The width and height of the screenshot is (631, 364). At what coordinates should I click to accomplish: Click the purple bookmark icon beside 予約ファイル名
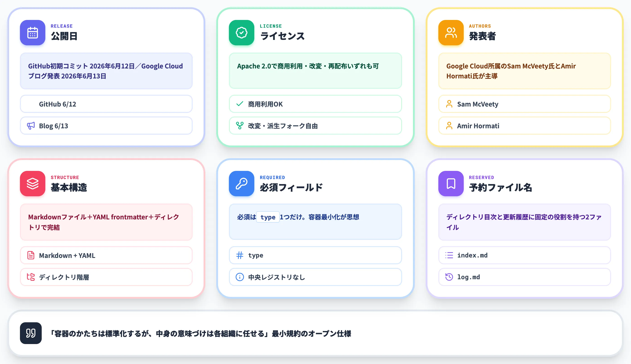tap(451, 184)
